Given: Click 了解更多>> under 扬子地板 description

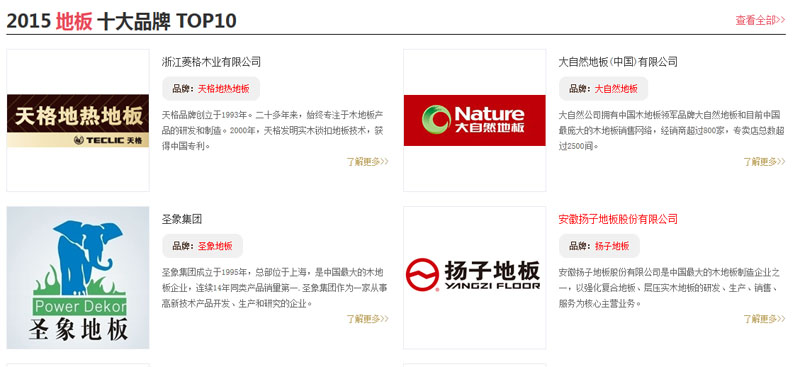Looking at the screenshot, I should click(764, 319).
